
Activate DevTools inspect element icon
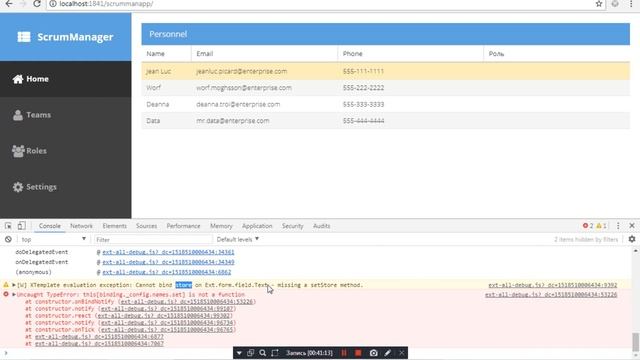pyautogui.click(x=8, y=226)
